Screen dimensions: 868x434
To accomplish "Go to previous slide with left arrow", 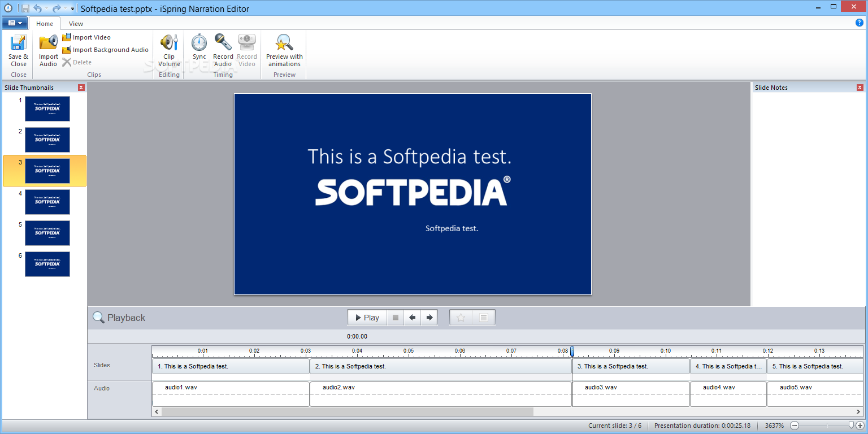I will click(x=413, y=318).
